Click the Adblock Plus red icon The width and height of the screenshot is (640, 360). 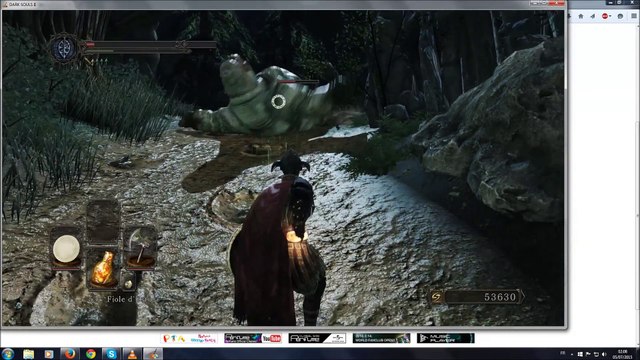(605, 16)
